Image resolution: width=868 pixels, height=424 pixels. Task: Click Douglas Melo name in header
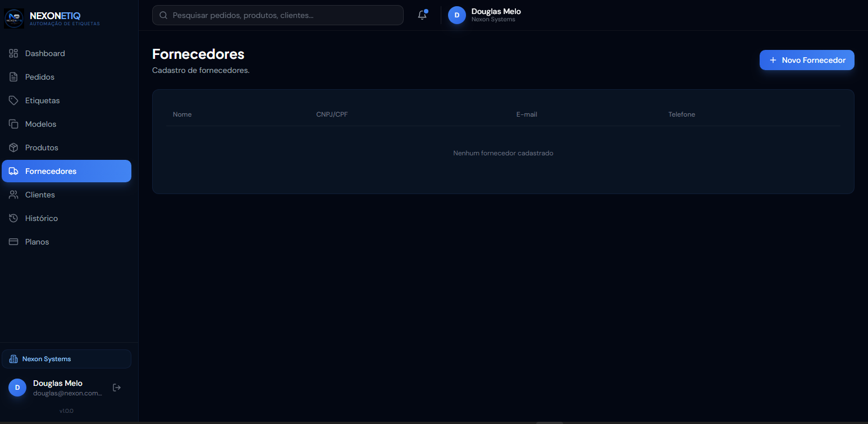(496, 11)
